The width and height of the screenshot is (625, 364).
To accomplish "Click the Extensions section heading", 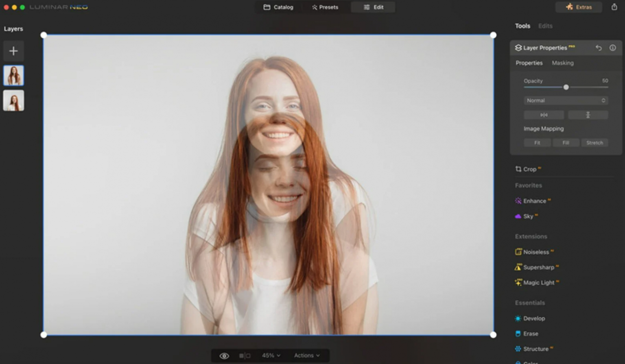I will tap(531, 237).
